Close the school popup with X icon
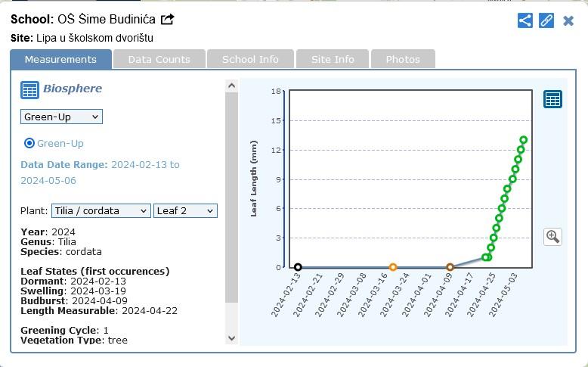 pyautogui.click(x=568, y=20)
